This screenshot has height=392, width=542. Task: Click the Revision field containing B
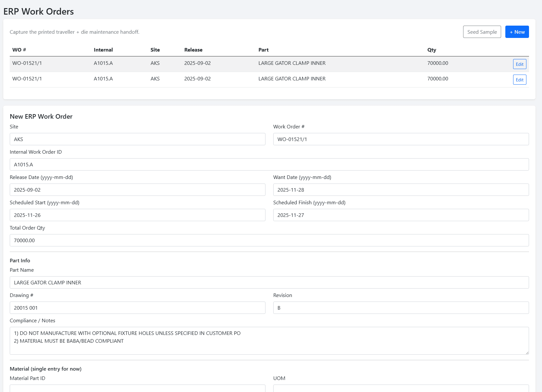pos(401,308)
